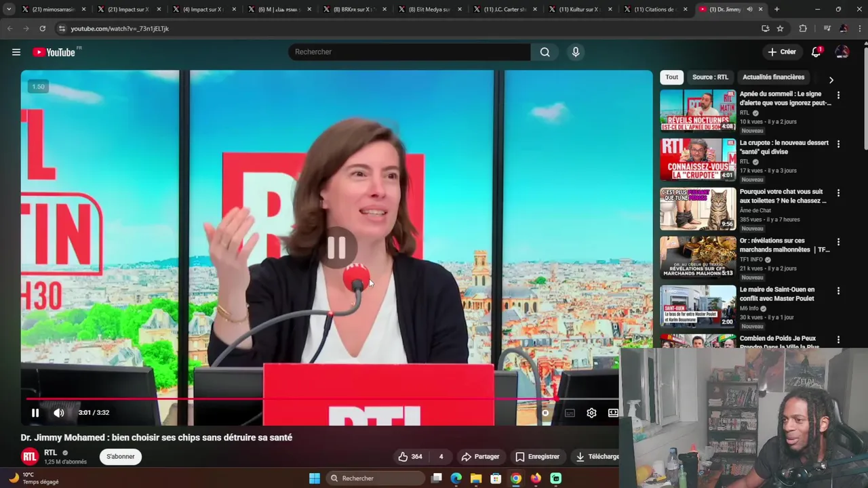Start voice search with the microphone

[576, 52]
